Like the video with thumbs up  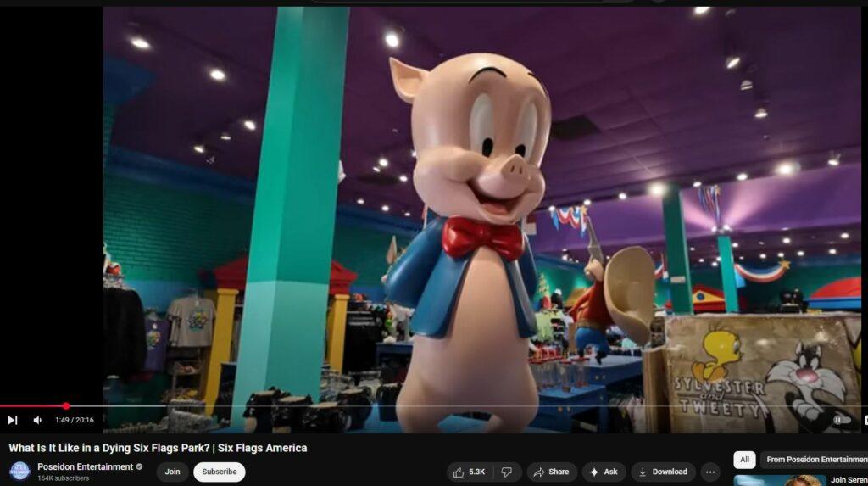(x=470, y=472)
